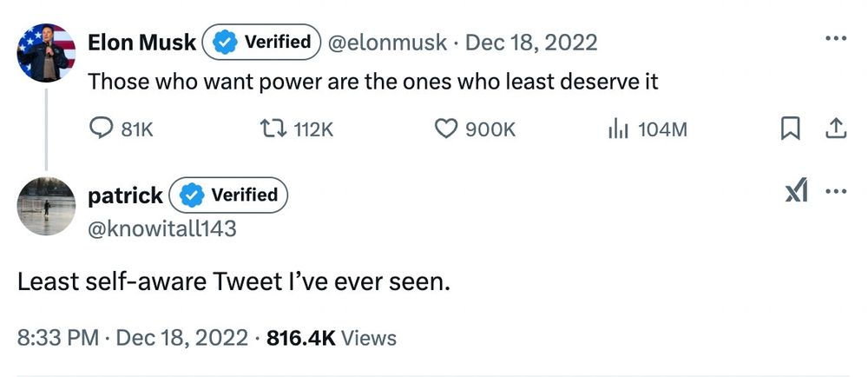Viewport: 868px width, 377px height.
Task: Click the Grok icon on patrick's reply
Action: (x=796, y=193)
